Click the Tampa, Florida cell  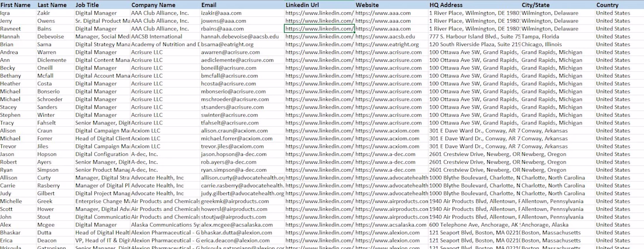(x=558, y=36)
